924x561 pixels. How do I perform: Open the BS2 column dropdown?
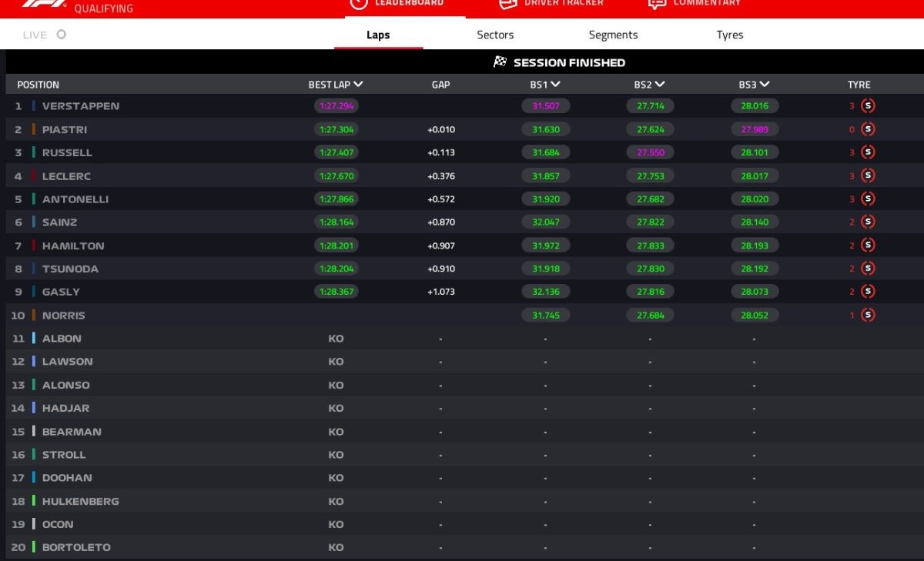point(660,85)
